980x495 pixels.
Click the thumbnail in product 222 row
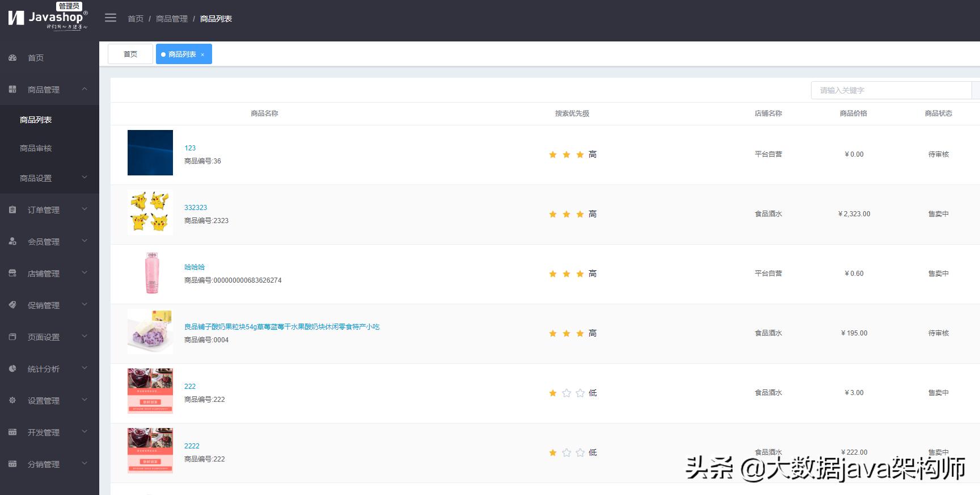[x=150, y=391]
